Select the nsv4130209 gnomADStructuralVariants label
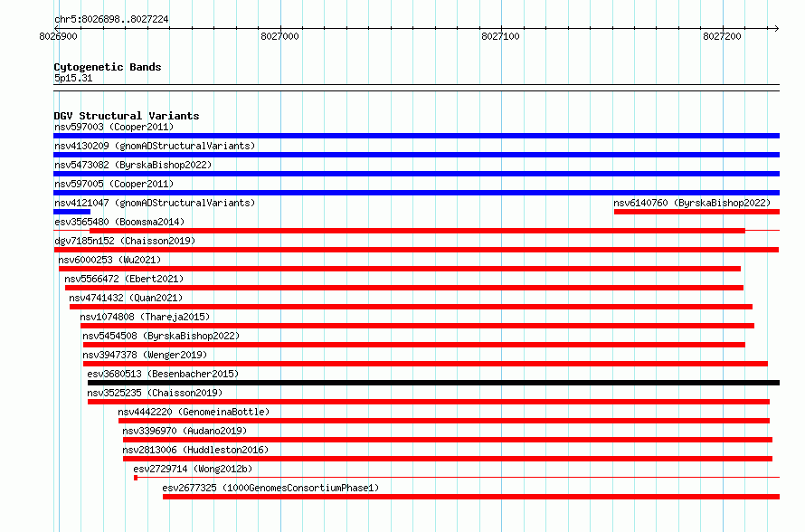Screen dimensions: 805x532 point(155,146)
